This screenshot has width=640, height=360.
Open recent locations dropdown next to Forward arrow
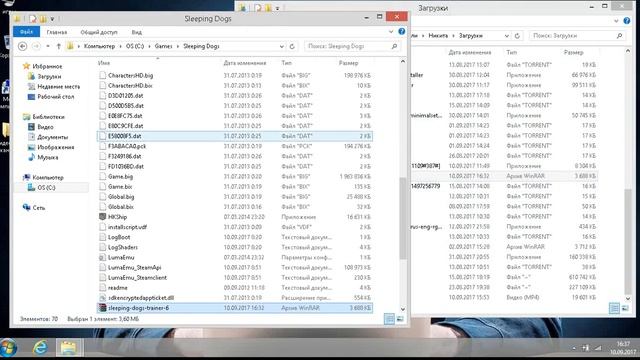click(48, 46)
